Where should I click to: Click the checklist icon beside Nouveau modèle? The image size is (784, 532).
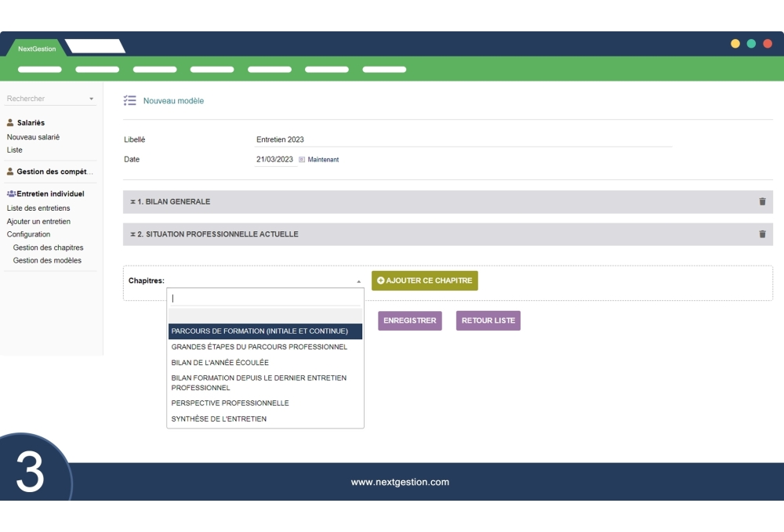point(130,101)
